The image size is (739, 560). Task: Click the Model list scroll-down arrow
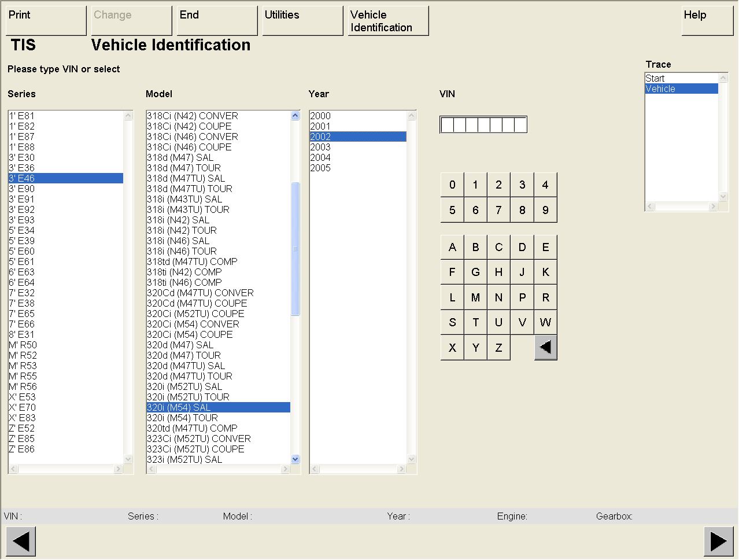click(x=295, y=459)
